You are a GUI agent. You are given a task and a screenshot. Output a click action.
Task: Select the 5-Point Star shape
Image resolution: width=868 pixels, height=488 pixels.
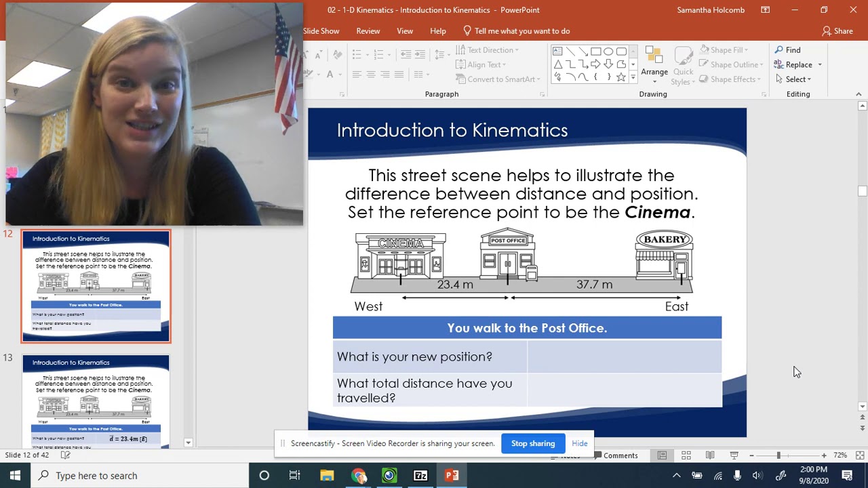pyautogui.click(x=621, y=77)
